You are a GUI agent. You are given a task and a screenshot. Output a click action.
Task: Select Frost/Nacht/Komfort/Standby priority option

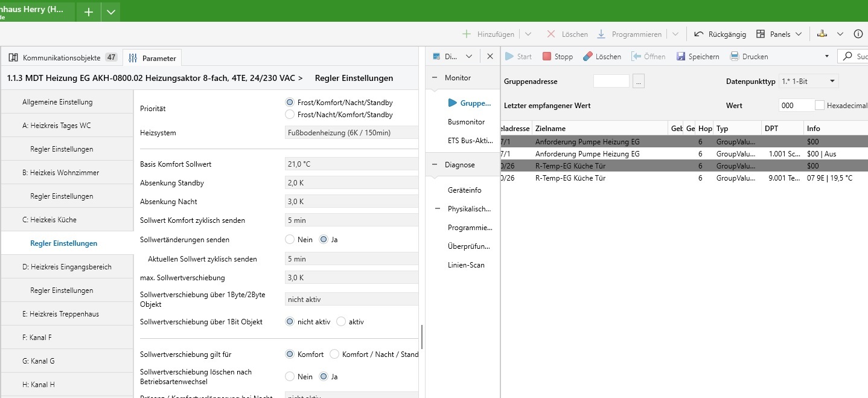click(290, 114)
